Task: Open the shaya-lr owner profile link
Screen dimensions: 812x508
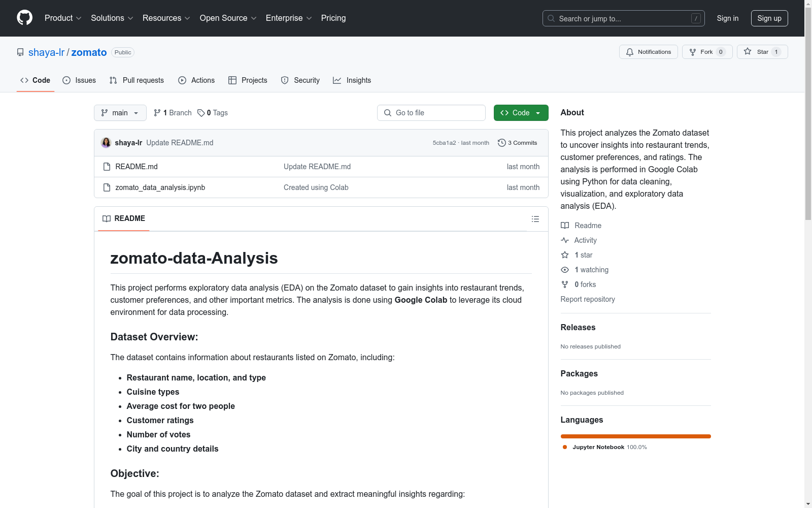Action: (46, 52)
